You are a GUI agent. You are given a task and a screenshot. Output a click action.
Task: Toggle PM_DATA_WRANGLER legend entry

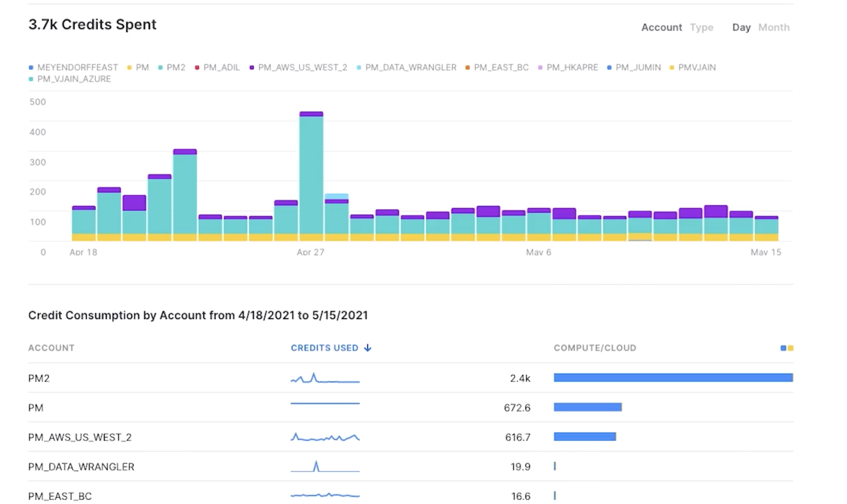pos(406,67)
